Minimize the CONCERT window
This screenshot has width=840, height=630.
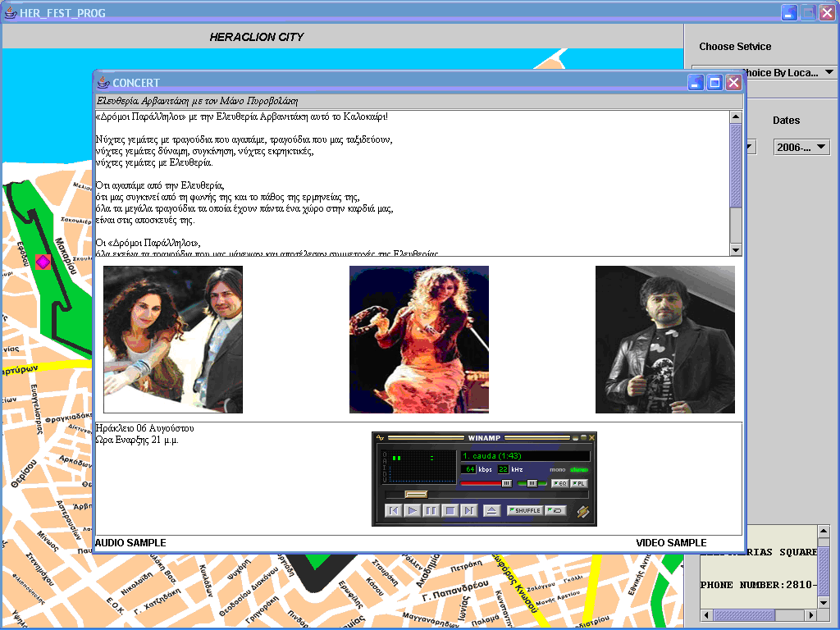coord(696,83)
